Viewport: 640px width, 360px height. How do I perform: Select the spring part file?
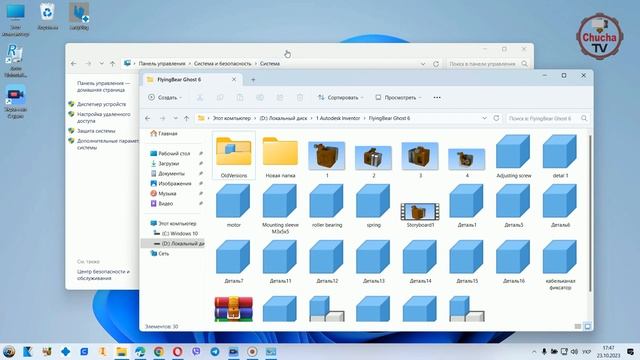[x=373, y=205]
